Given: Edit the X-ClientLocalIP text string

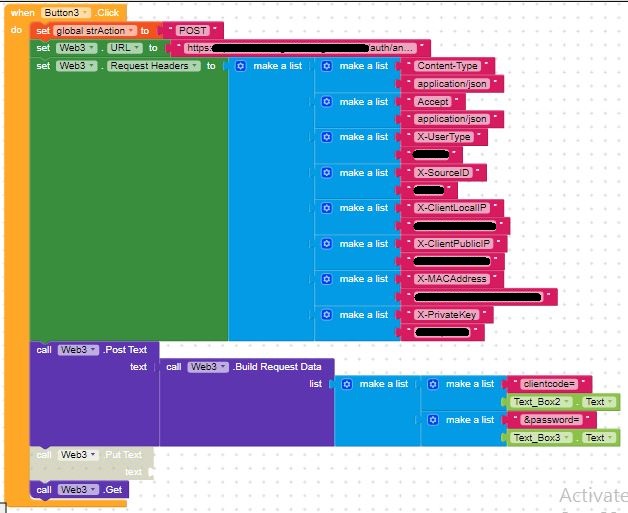Looking at the screenshot, I should point(452,208).
